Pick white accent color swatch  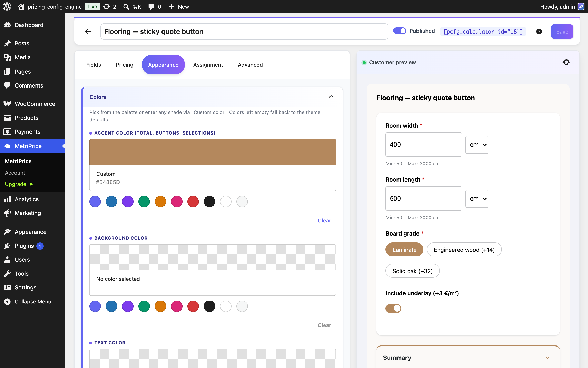pos(226,202)
